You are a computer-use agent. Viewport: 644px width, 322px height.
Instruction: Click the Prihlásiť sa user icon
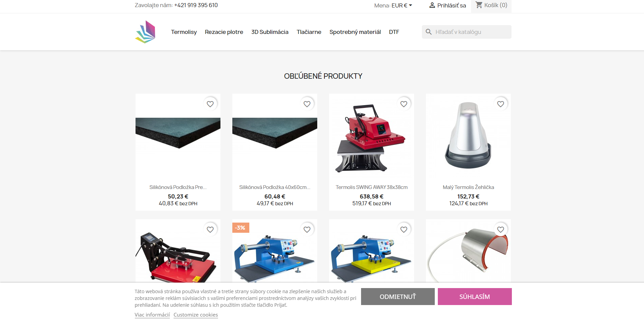pyautogui.click(x=432, y=5)
